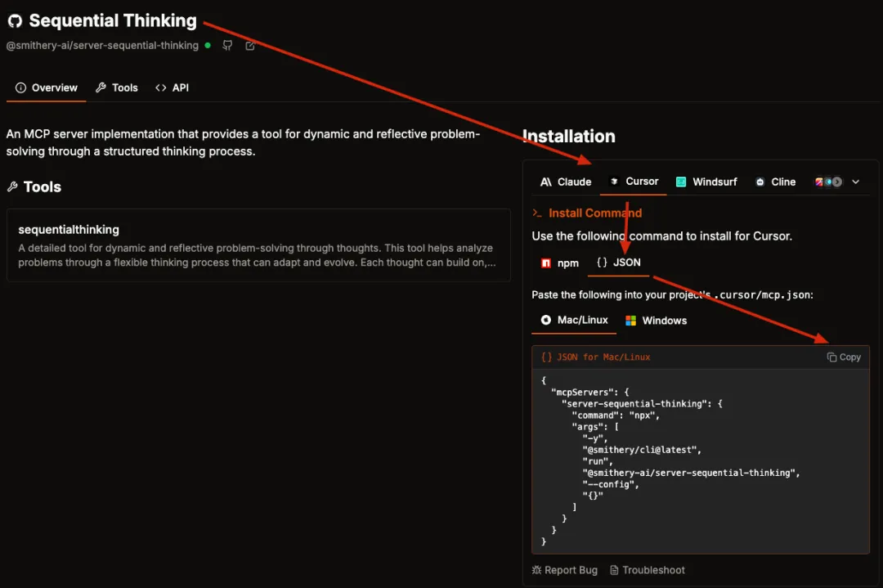Click the @smithery-ai/server-sequential-thinking identifier

(102, 46)
